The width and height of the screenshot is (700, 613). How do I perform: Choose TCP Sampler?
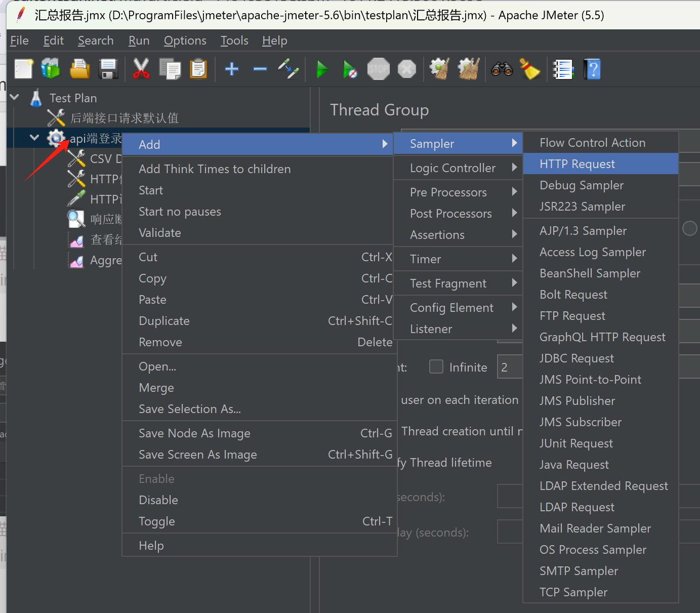point(601,592)
